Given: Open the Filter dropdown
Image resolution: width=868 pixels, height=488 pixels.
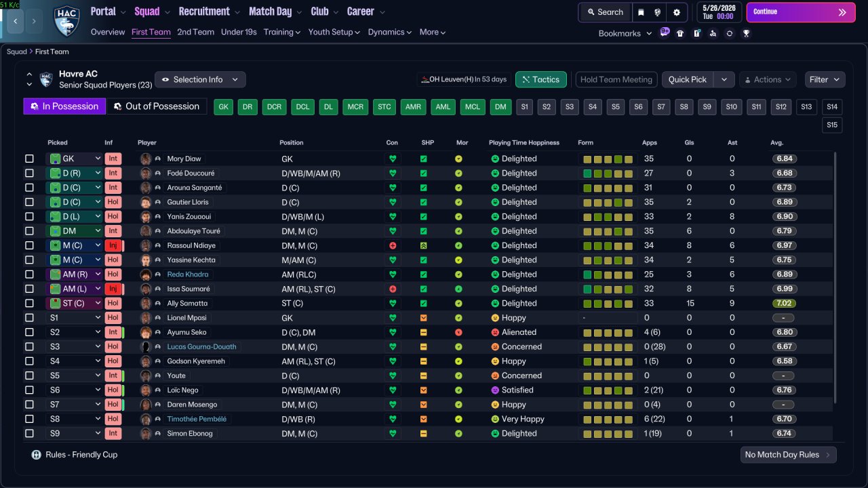Looking at the screenshot, I should click(x=825, y=79).
